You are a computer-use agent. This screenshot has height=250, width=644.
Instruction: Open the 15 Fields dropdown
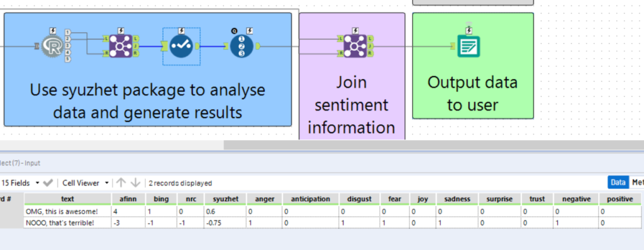(x=20, y=183)
